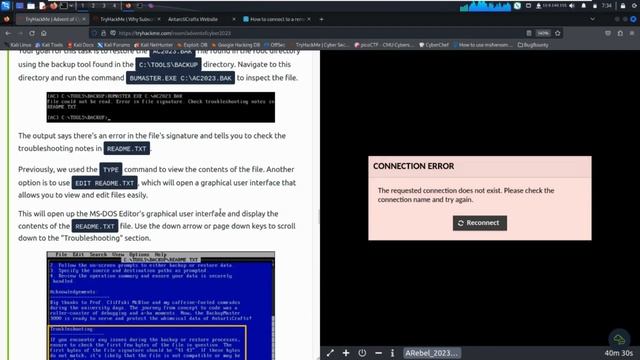Reload the current page
640x360 pixels.
coord(32,33)
